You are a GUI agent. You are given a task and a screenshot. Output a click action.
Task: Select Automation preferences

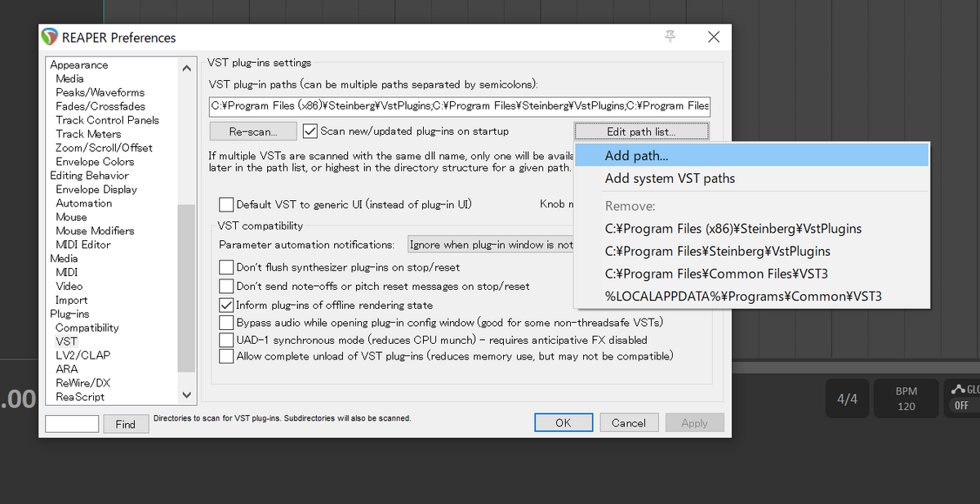[x=83, y=203]
